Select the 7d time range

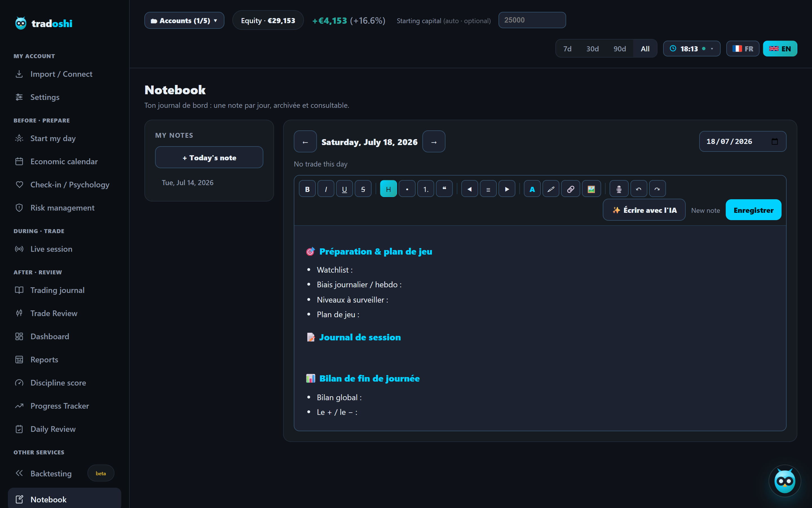pos(567,49)
